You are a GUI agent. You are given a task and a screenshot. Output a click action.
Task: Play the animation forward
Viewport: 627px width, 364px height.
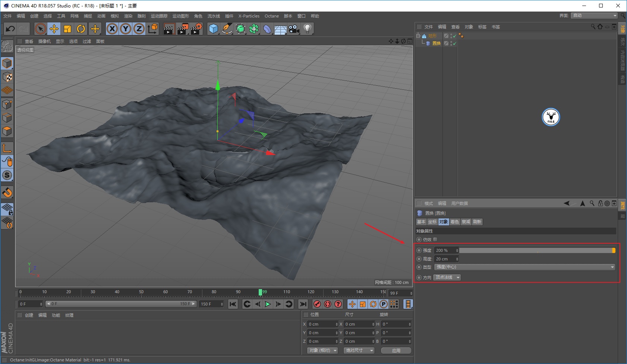(268, 304)
